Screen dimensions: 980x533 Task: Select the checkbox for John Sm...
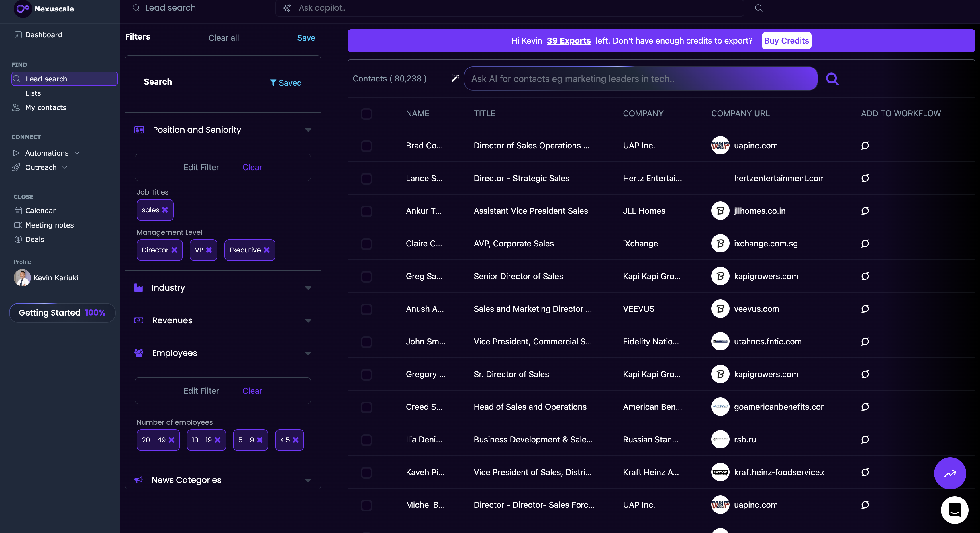click(x=366, y=342)
